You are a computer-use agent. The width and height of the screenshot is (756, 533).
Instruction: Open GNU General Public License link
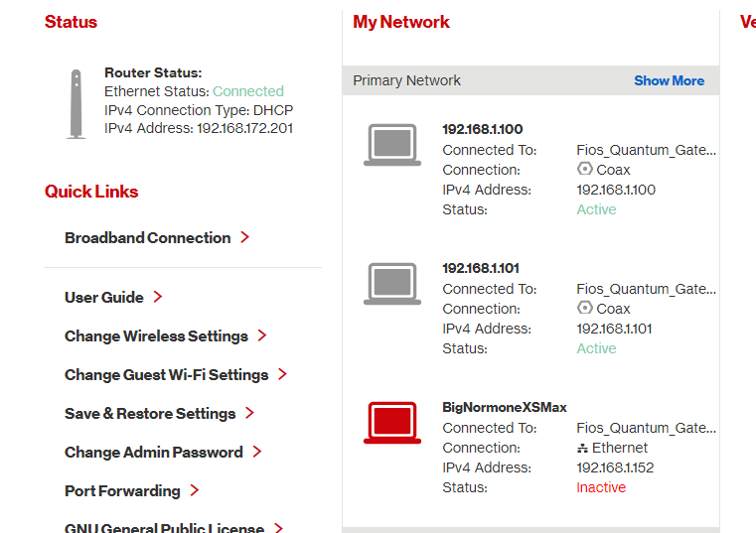[x=164, y=528]
